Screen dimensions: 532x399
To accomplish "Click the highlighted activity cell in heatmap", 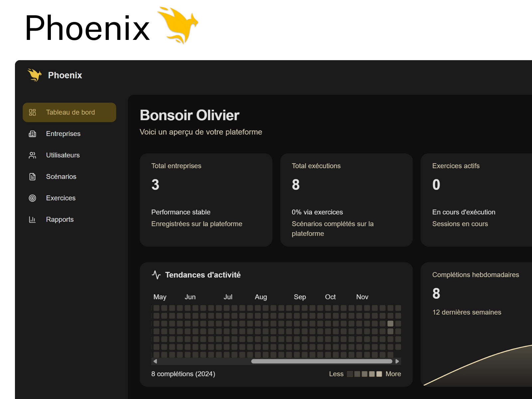I will pyautogui.click(x=390, y=324).
